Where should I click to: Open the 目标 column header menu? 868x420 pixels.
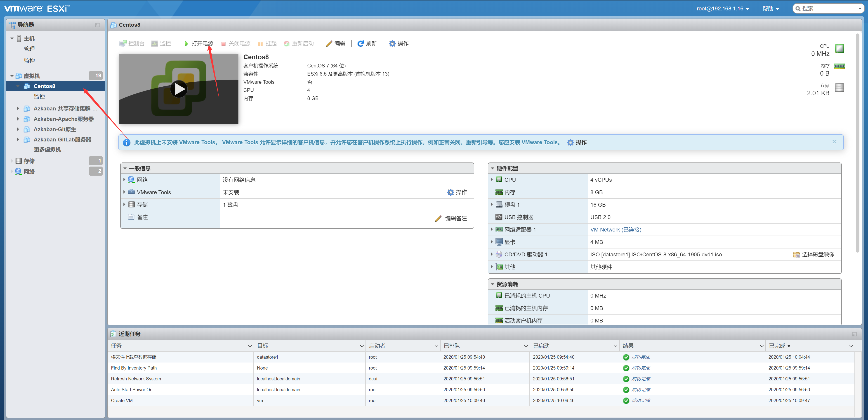[362, 346]
